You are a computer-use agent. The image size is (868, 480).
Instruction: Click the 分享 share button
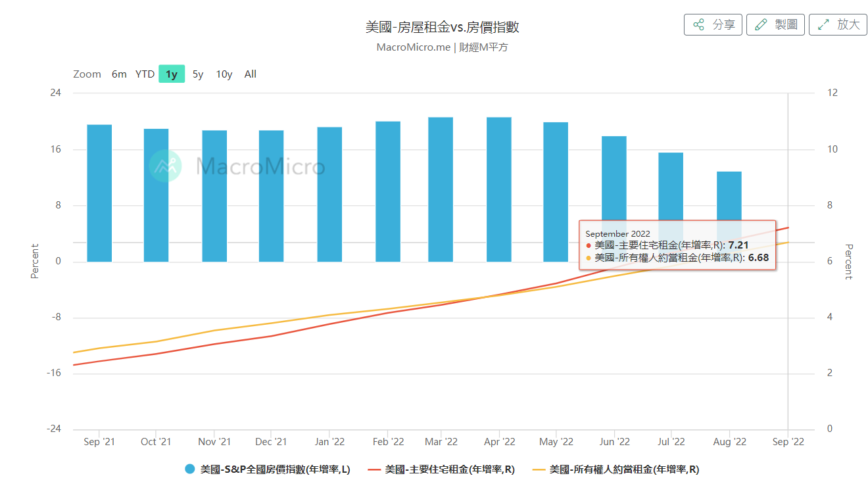point(713,24)
